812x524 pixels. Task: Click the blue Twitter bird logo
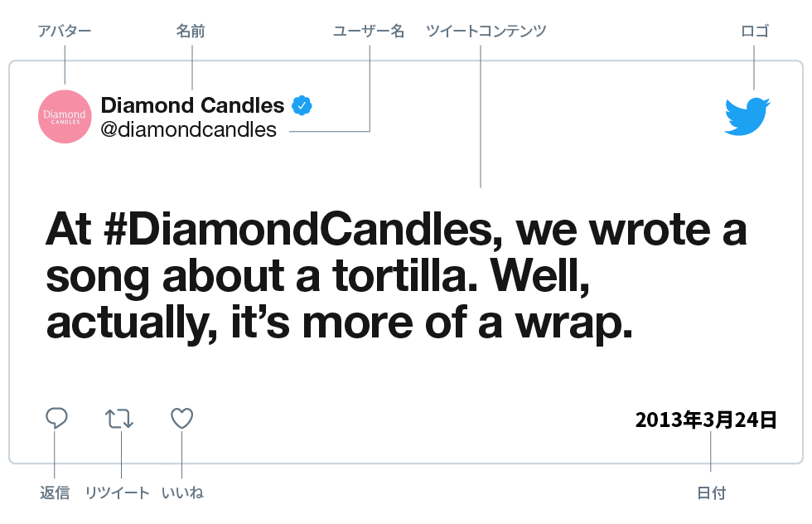[x=747, y=116]
